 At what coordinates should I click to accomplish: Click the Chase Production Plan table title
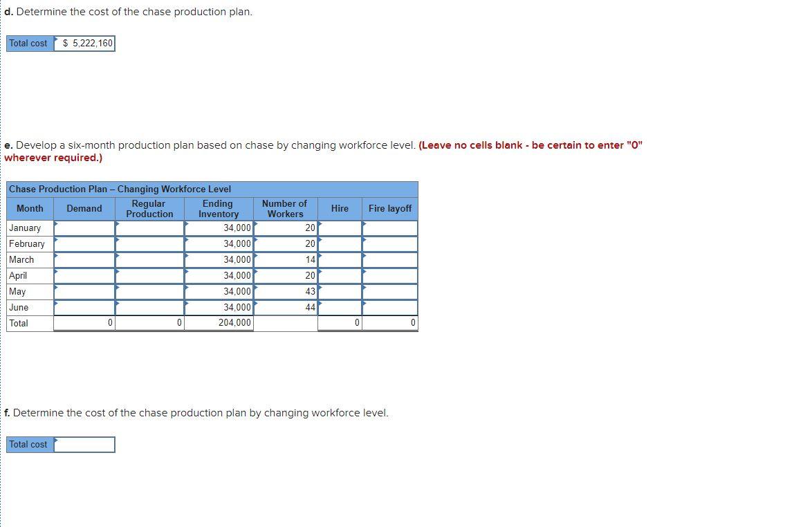tap(120, 189)
